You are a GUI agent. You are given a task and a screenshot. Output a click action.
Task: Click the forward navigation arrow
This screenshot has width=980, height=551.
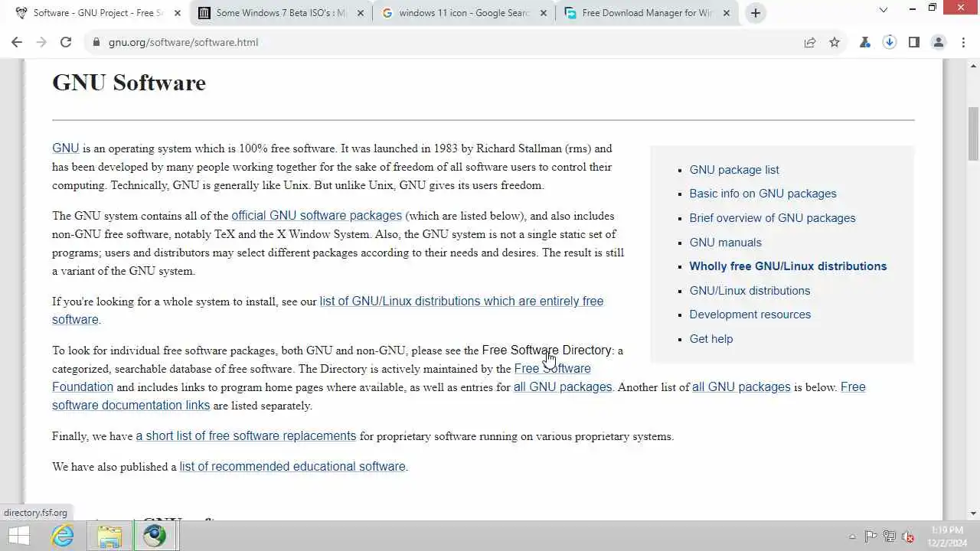tap(41, 42)
